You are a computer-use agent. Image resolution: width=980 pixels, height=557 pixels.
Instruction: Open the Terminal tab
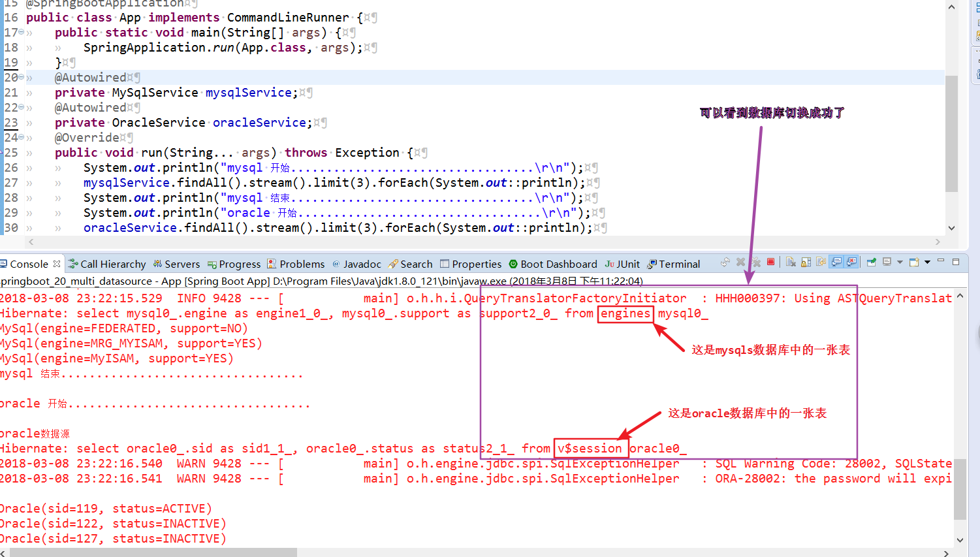[x=673, y=264]
